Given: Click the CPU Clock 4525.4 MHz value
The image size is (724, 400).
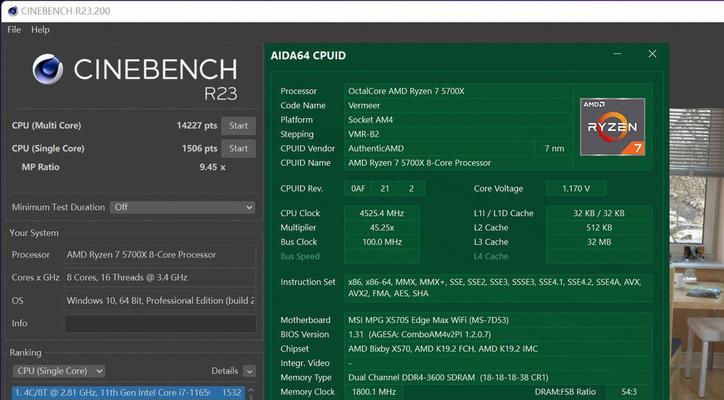Looking at the screenshot, I should click(382, 213).
